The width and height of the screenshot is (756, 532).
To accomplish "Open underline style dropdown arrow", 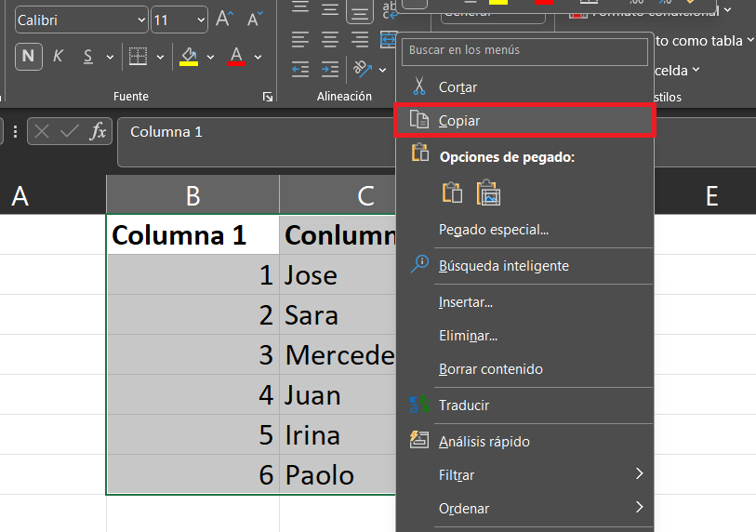I will point(110,58).
